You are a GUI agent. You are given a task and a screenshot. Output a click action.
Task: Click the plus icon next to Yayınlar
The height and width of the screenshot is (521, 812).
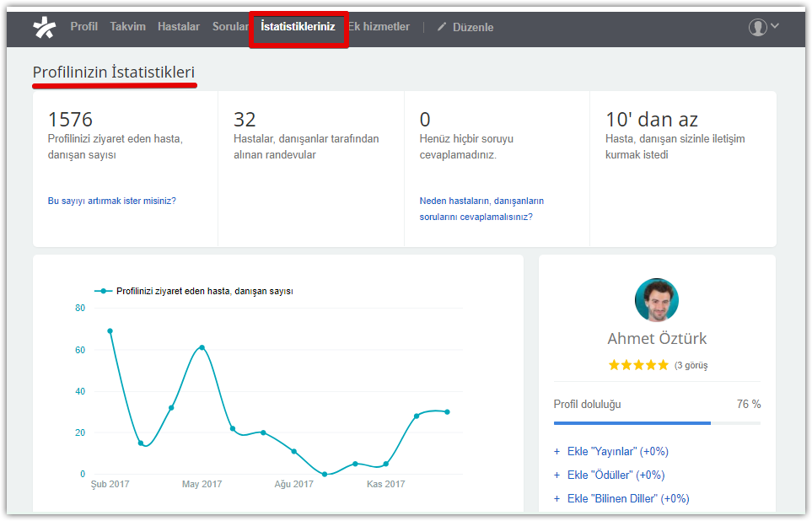click(557, 452)
